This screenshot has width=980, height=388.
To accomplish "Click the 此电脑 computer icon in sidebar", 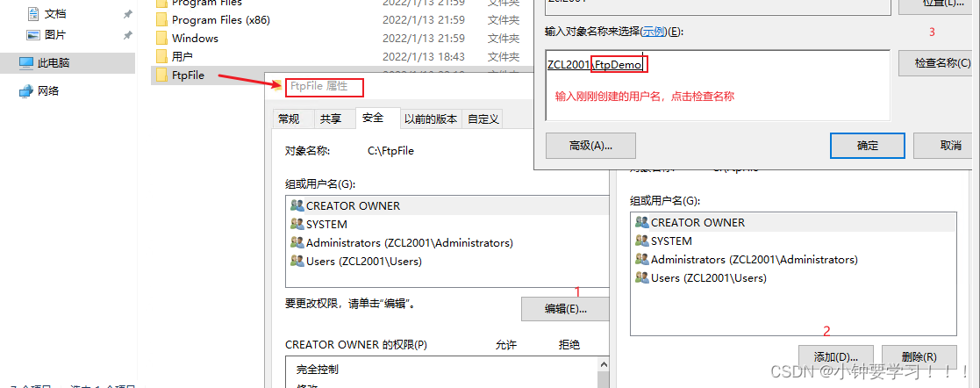I will point(25,62).
